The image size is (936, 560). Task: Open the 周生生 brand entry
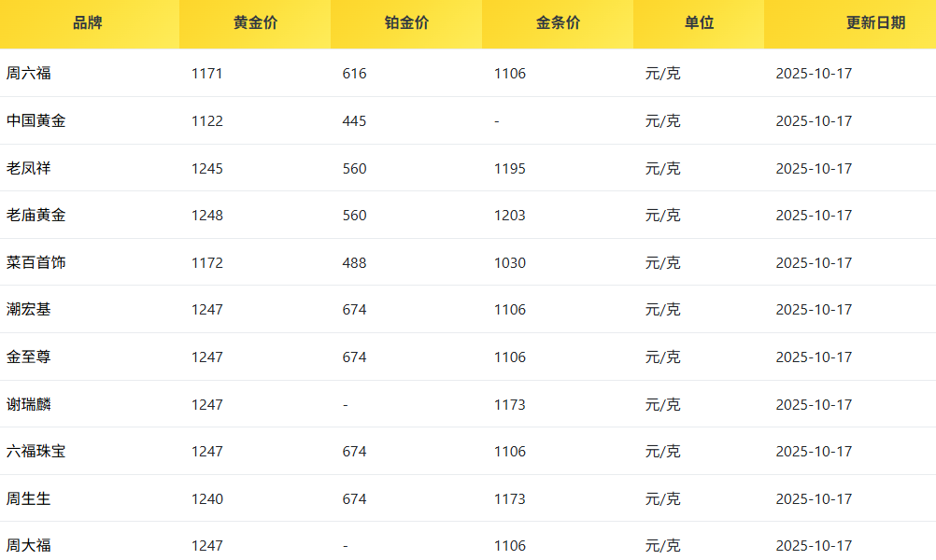(29, 499)
